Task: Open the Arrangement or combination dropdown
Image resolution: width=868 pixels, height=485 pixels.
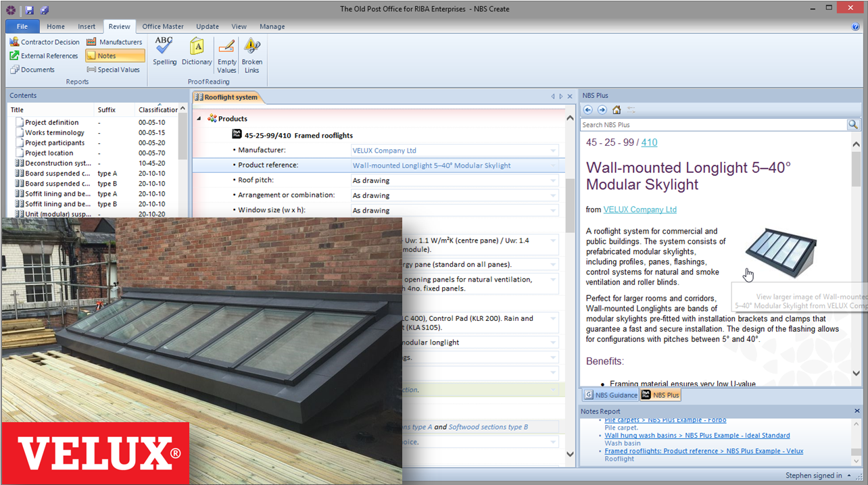Action: [553, 195]
